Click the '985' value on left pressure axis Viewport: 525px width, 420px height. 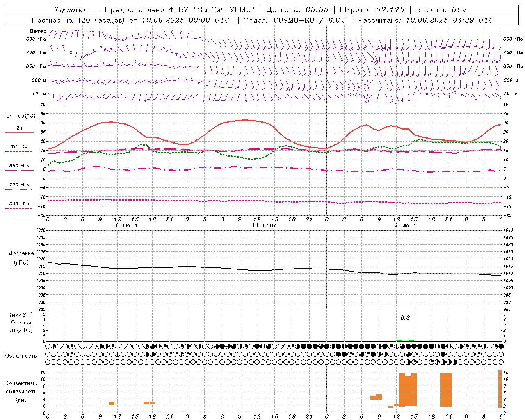pos(43,309)
